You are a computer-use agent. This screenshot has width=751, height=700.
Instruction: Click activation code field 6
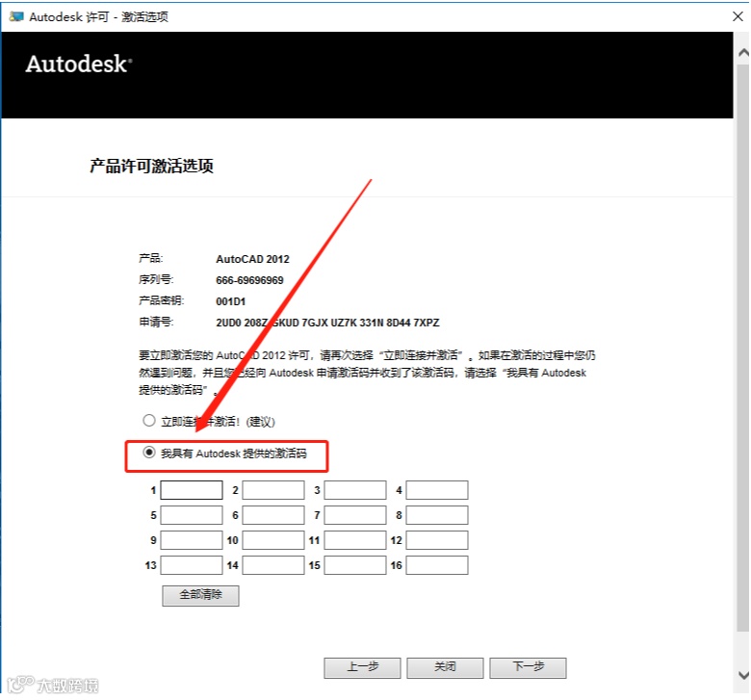pyautogui.click(x=273, y=515)
